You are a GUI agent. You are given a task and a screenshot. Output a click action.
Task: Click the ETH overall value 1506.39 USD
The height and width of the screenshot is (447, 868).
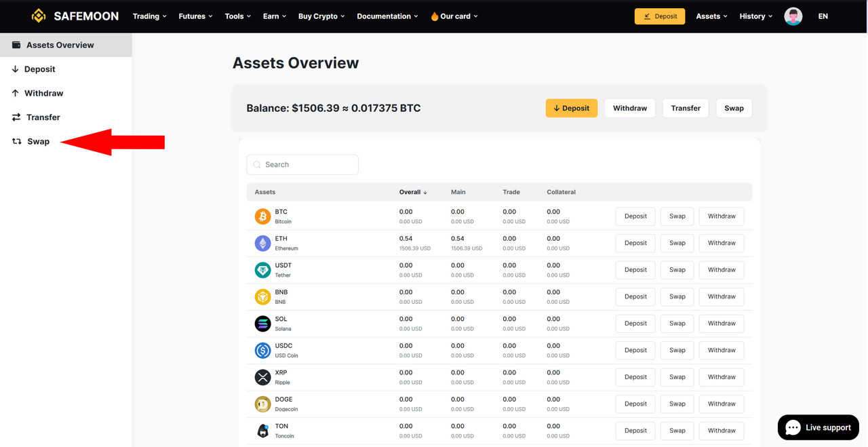pyautogui.click(x=415, y=248)
